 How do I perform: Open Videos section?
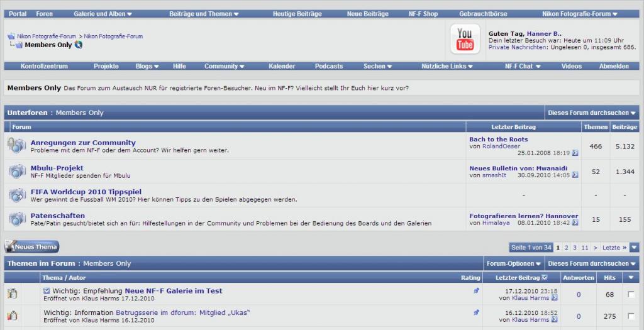point(572,66)
